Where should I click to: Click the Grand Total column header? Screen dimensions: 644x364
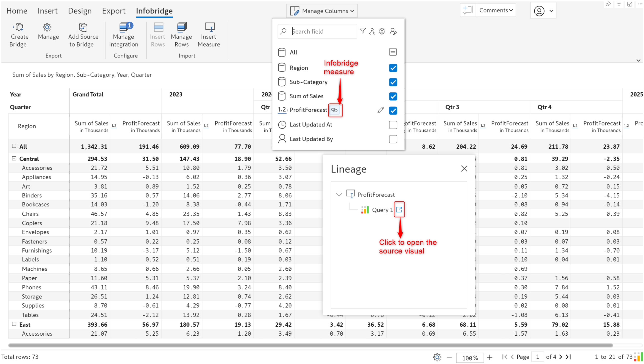pyautogui.click(x=88, y=94)
